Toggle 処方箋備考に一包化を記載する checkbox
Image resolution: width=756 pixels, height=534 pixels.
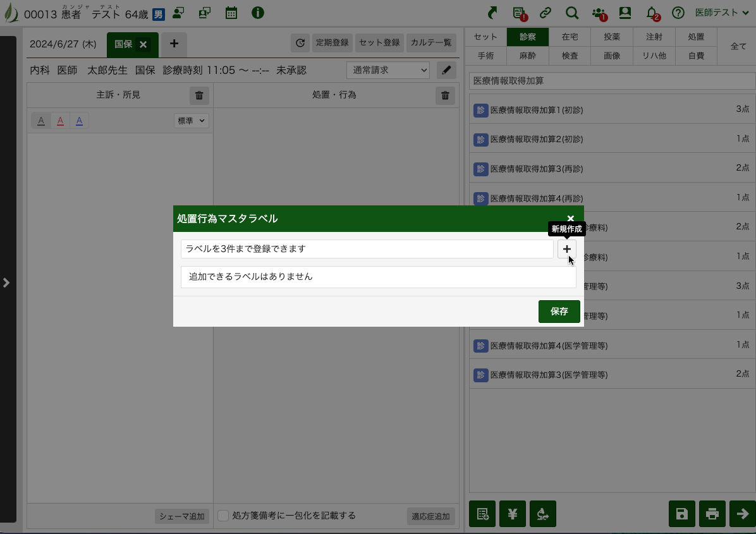click(x=223, y=516)
